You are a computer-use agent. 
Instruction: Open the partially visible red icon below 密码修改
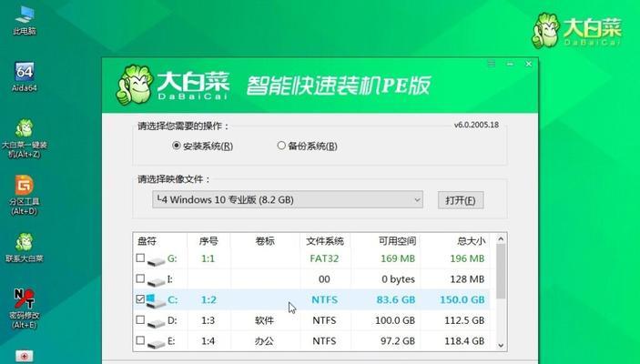[x=25, y=356]
